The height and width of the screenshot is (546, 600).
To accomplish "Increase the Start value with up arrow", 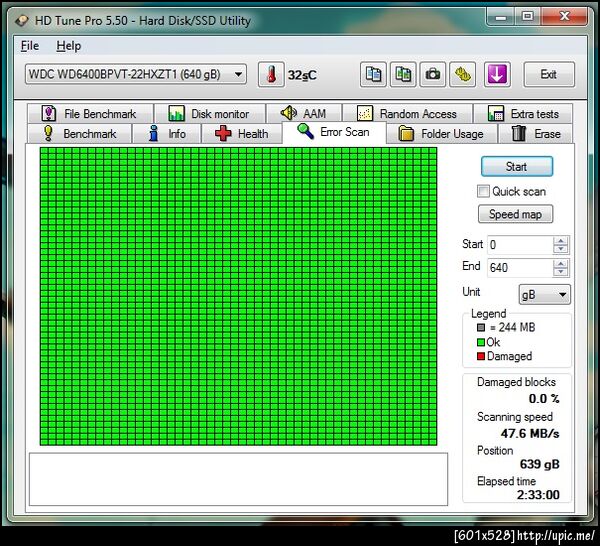I will point(561,241).
